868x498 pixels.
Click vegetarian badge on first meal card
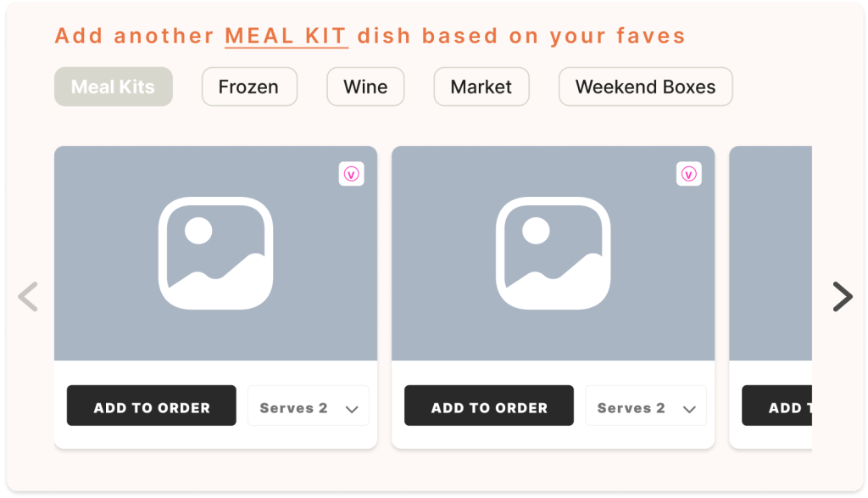[x=351, y=174]
